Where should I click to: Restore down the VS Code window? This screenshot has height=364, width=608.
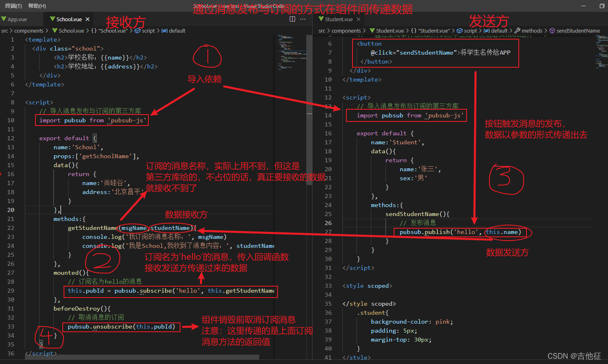[601, 6]
